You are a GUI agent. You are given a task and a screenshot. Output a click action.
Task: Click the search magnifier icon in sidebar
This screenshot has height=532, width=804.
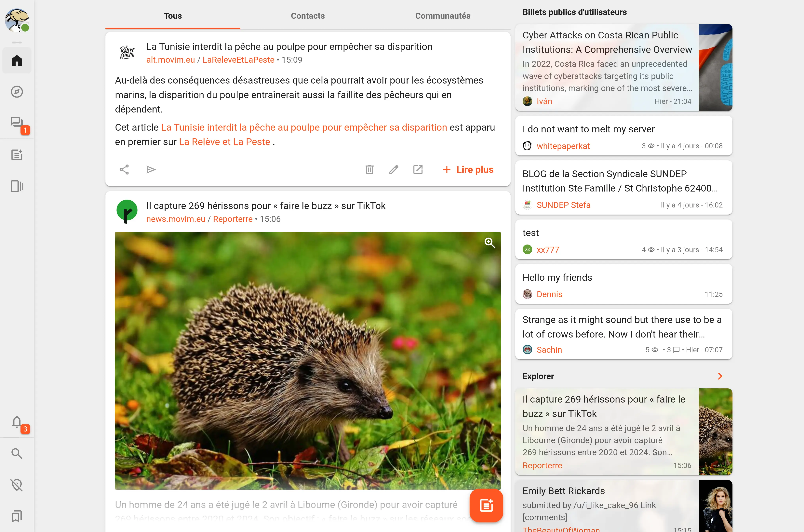point(17,454)
